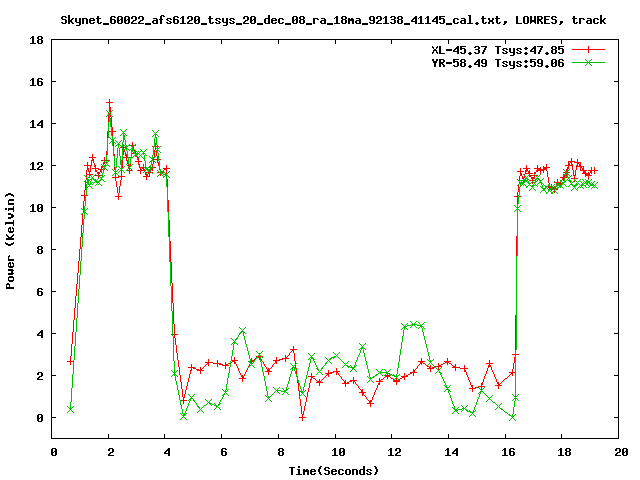The width and height of the screenshot is (640, 480).
Task: Click the red peak data point near 15 Kelvin
Action: pos(109,103)
